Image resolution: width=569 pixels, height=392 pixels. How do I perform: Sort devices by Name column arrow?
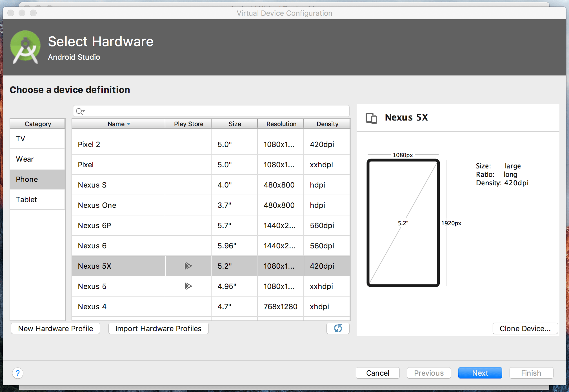[129, 124]
